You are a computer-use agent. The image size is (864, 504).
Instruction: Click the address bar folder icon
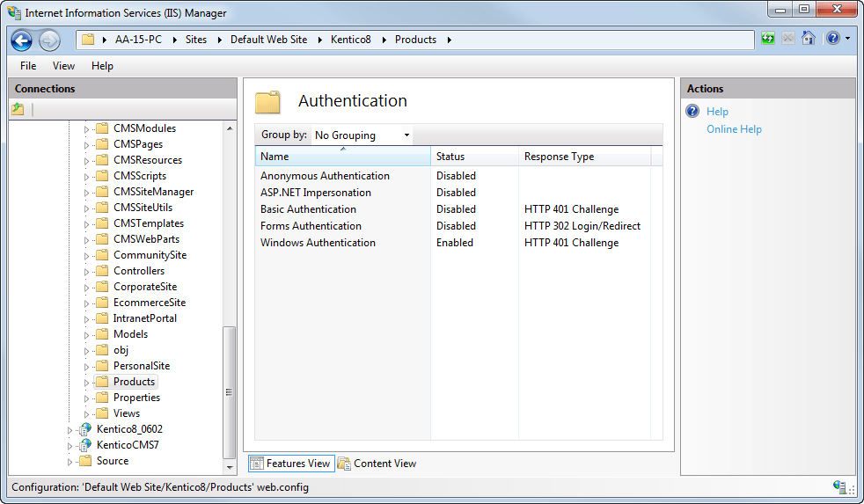[x=88, y=40]
